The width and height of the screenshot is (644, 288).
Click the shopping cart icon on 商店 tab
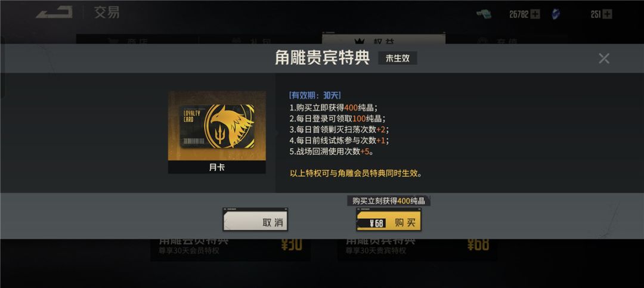pyautogui.click(x=113, y=41)
